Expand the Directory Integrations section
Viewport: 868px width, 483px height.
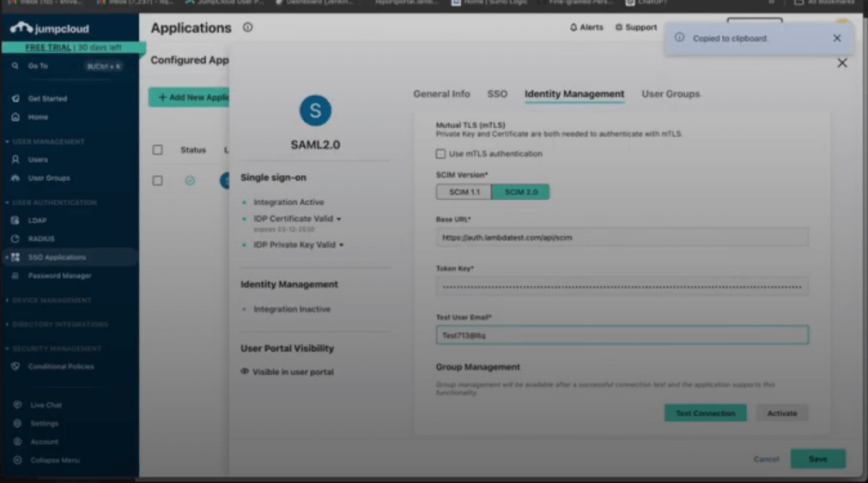(57, 324)
